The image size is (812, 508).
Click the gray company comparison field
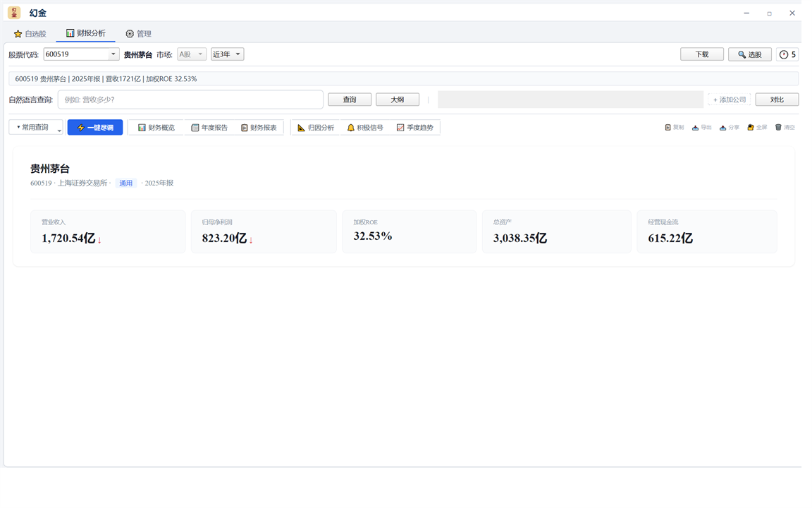pos(570,99)
